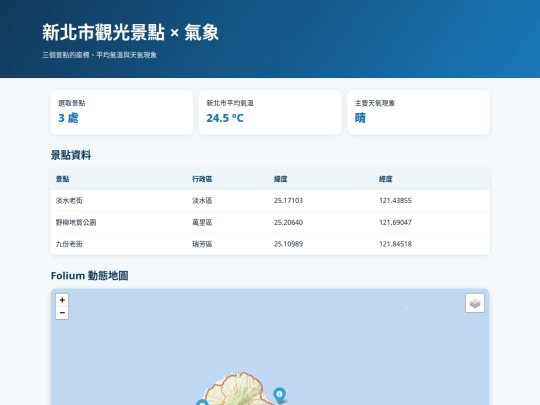Click the 24.5 °C average temperature value
Viewport: 540px width, 405px height.
click(x=225, y=118)
